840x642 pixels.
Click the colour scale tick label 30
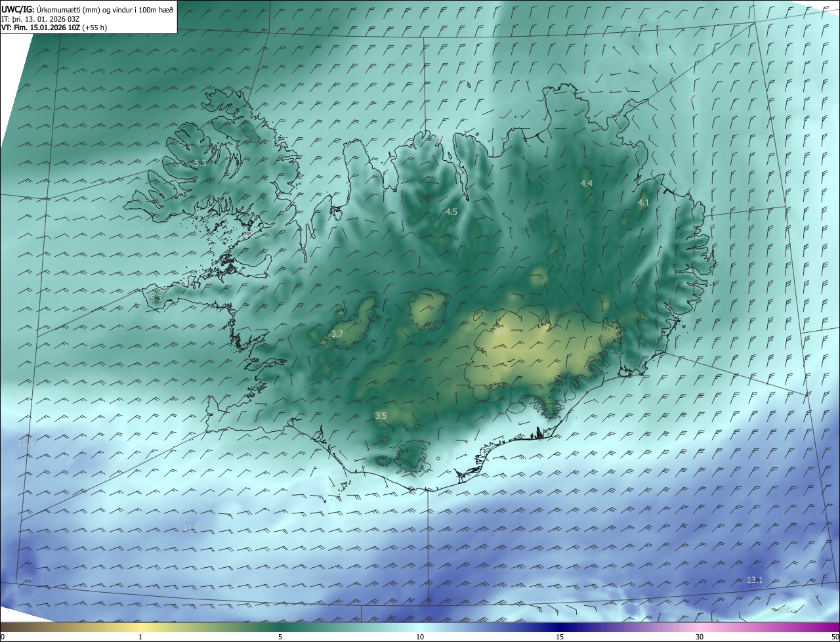(x=700, y=637)
